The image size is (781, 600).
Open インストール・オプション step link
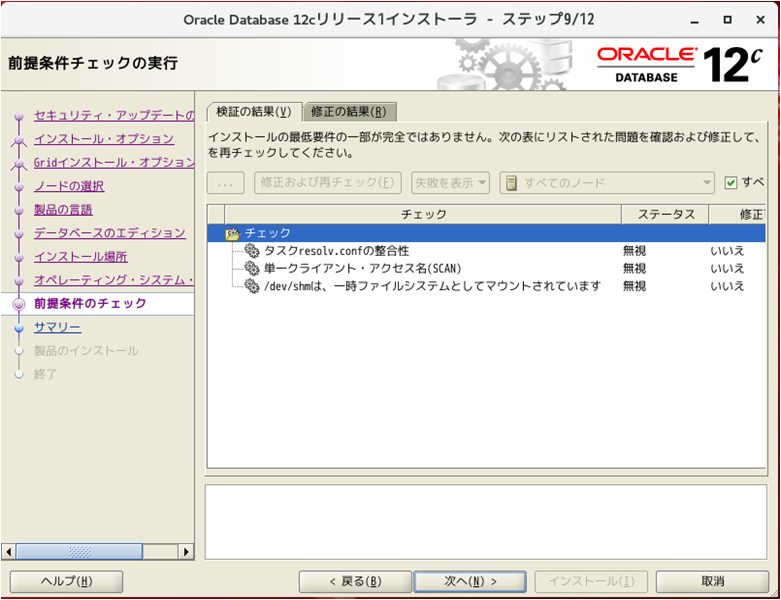[104, 139]
